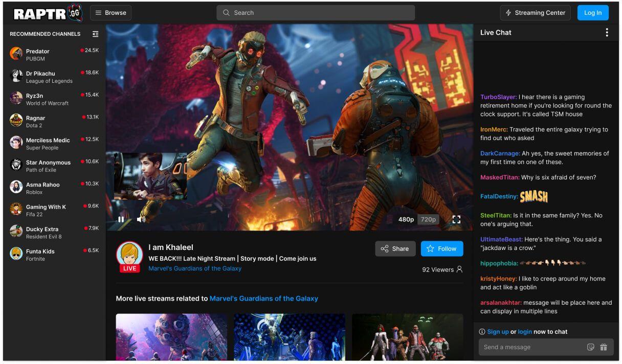
Task: Click the SMASH emote in chat
Action: coord(534,197)
